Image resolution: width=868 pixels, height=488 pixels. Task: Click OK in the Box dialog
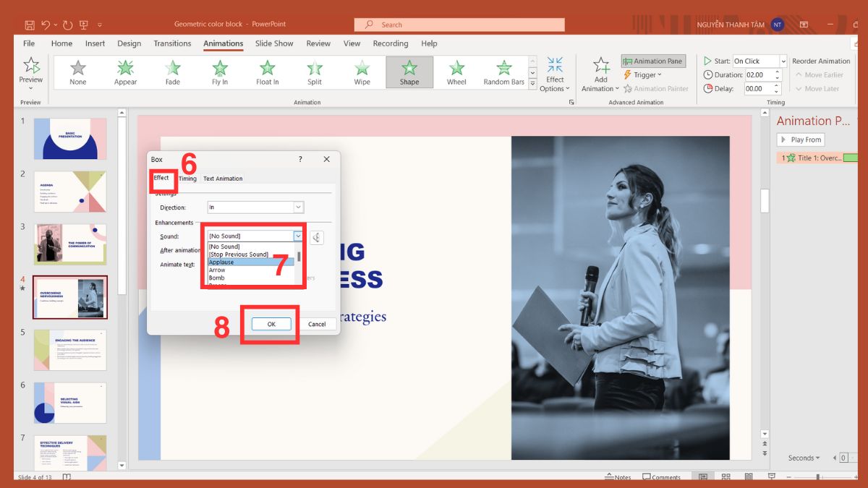271,324
